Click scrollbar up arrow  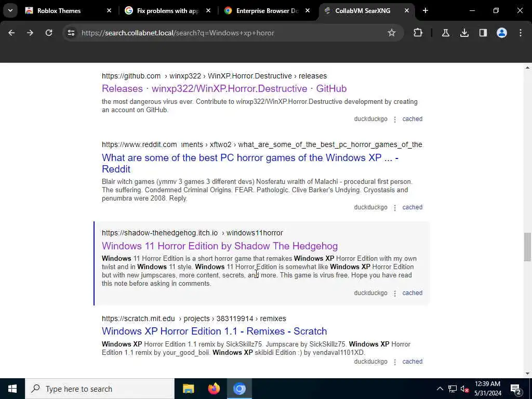(527, 68)
